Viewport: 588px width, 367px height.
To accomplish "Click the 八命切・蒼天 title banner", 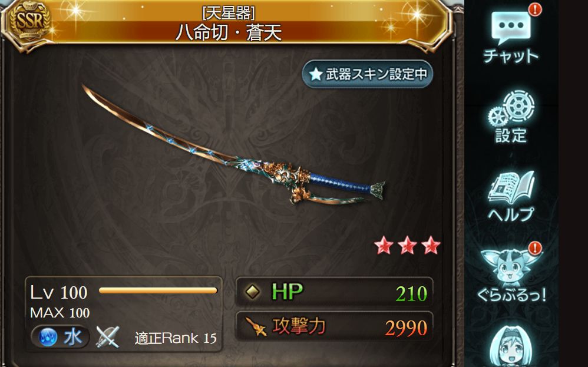I will pyautogui.click(x=229, y=24).
